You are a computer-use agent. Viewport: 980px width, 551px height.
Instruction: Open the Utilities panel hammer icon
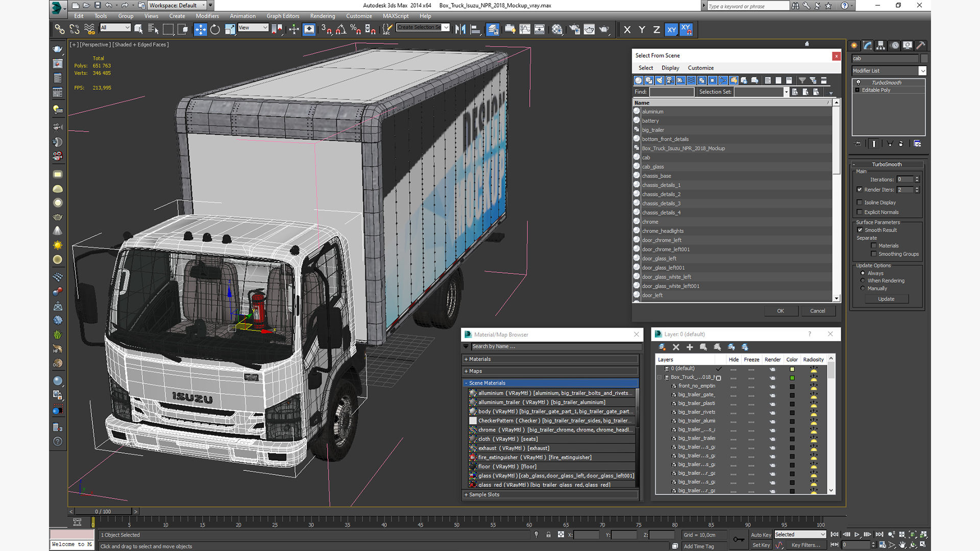921,45
